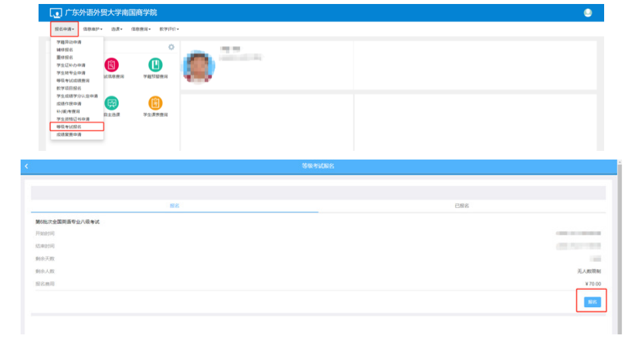Open the teal presentation icon 自主选课

point(111,103)
